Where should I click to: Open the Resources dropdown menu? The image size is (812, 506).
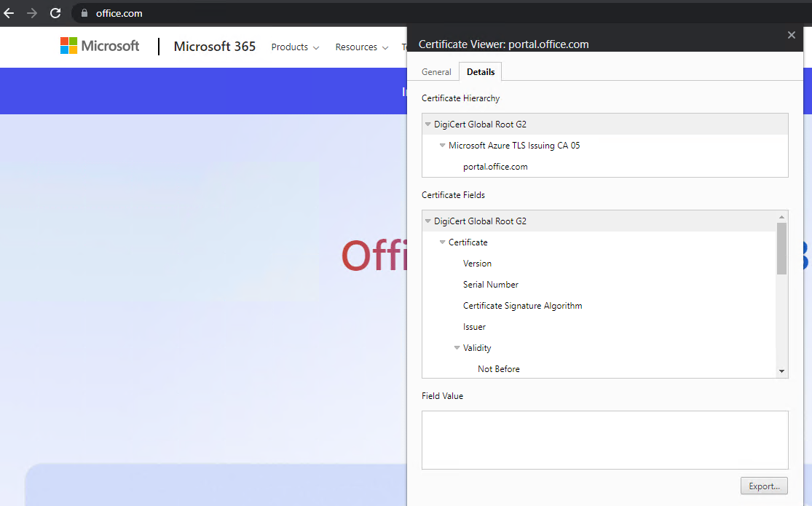pyautogui.click(x=361, y=47)
